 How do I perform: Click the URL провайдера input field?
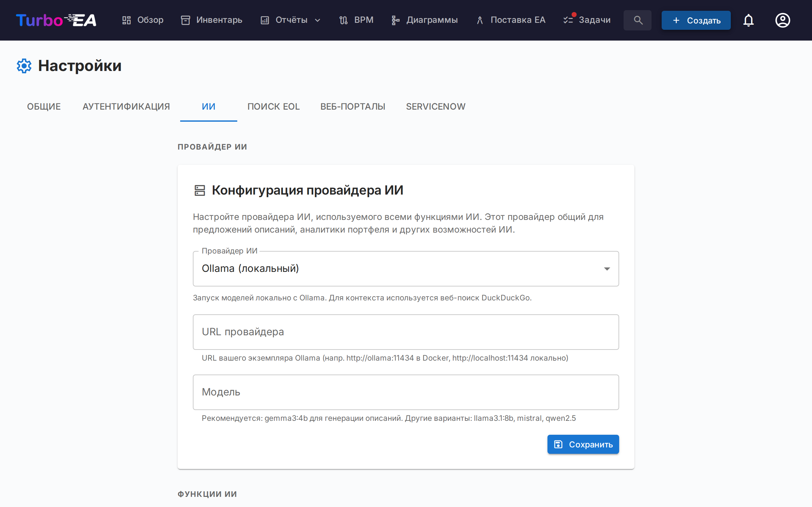coord(405,332)
